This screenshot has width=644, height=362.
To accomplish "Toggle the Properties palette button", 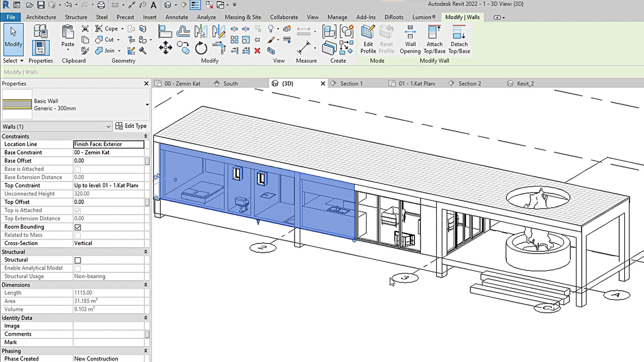I will pyautogui.click(x=41, y=48).
